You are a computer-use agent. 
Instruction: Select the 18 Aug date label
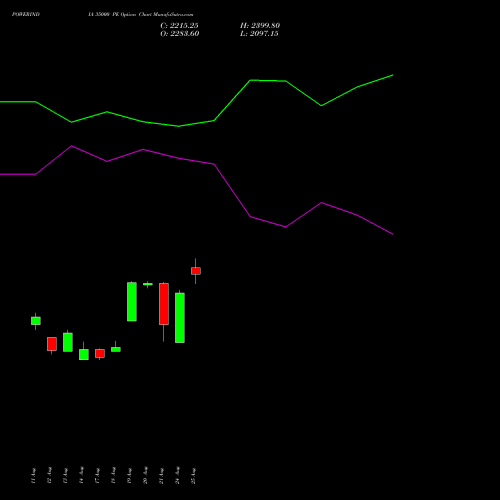coord(113,475)
